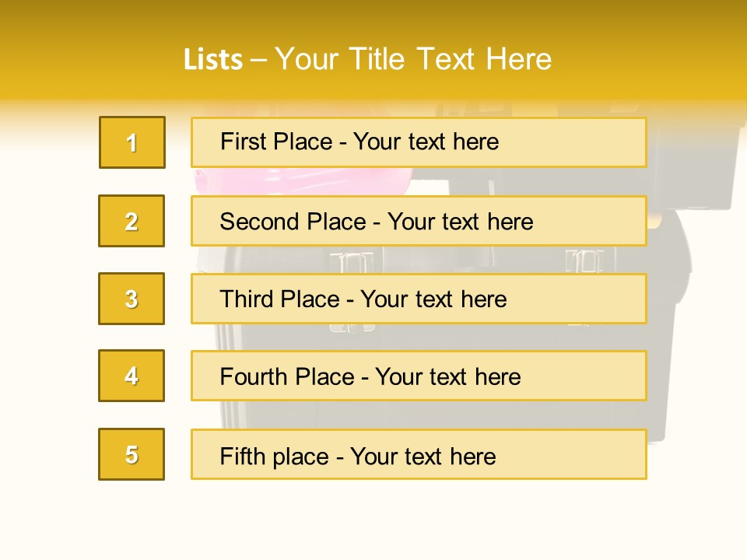Click the word Fifth in list bar
747x560 pixels.
242,456
